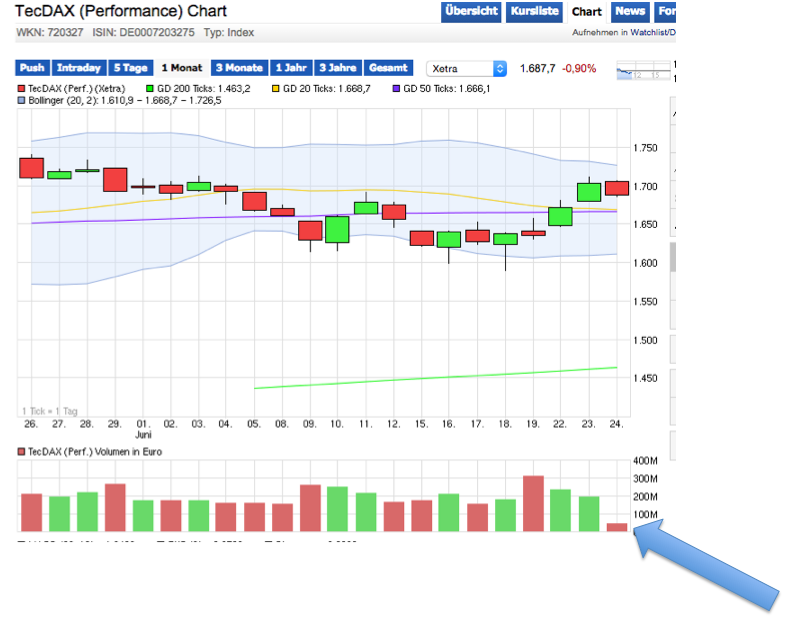Click the mini chart thumbnail
The height and width of the screenshot is (621, 795).
pyautogui.click(x=643, y=70)
